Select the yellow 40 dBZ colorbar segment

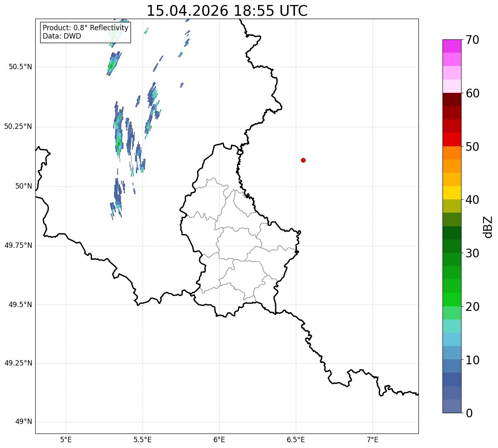[x=452, y=193]
